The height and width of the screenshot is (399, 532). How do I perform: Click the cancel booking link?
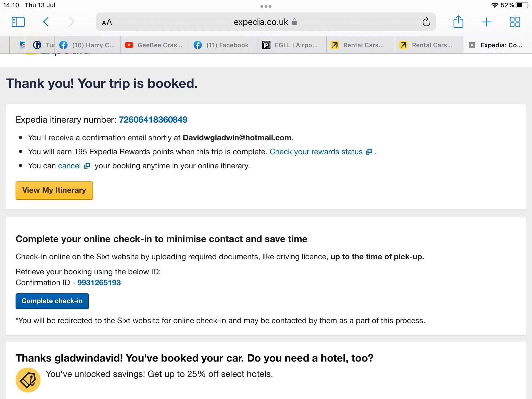69,166
